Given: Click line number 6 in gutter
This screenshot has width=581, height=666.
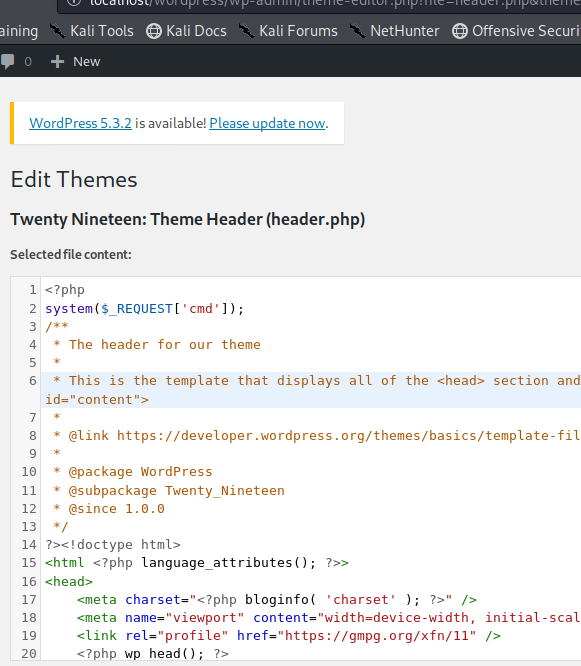Looking at the screenshot, I should (33, 381).
